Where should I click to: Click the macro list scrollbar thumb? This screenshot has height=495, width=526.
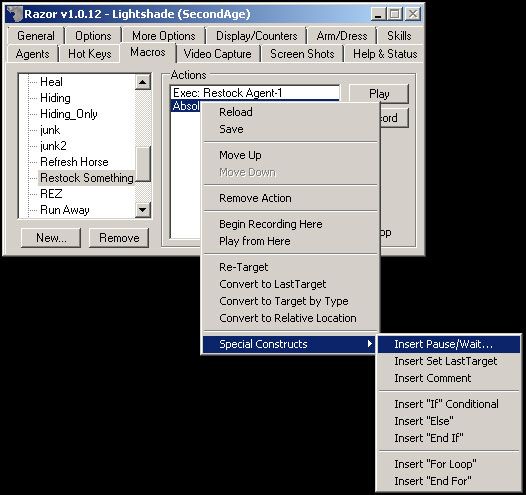[x=143, y=164]
